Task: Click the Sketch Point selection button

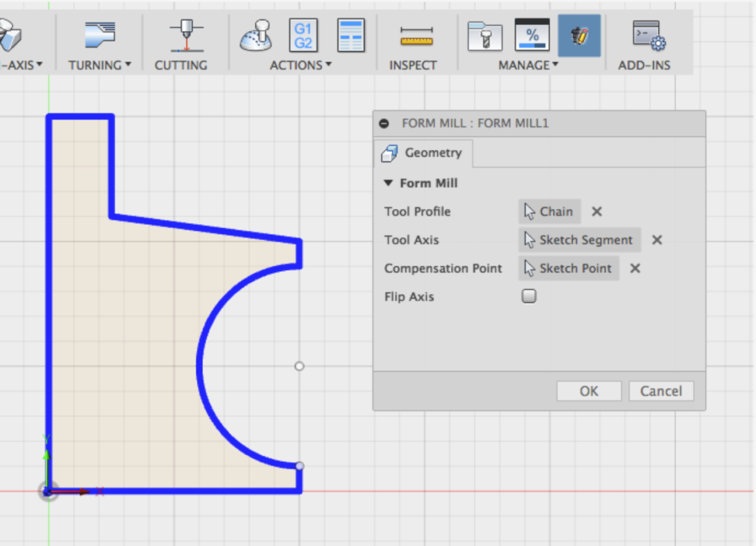Action: tap(568, 269)
